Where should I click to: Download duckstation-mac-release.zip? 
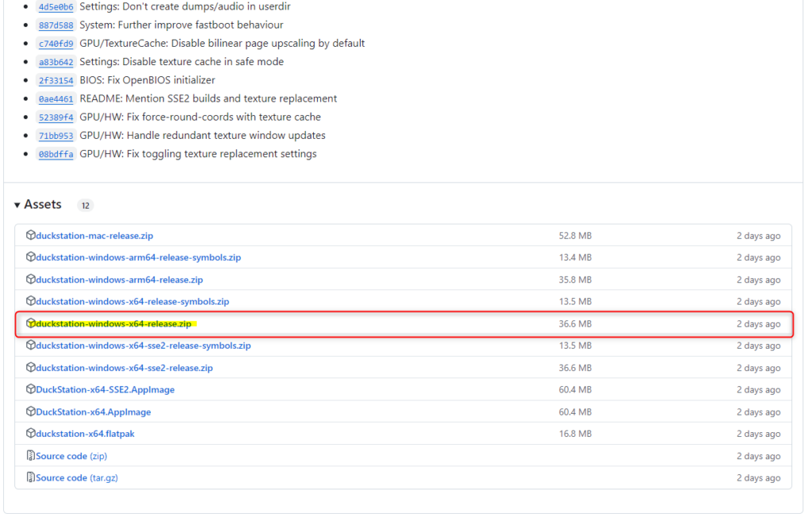point(94,236)
